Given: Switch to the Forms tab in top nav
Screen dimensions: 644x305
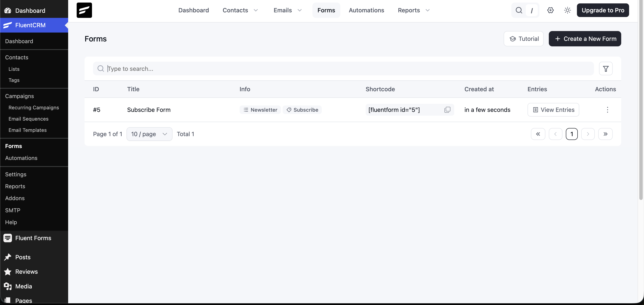Looking at the screenshot, I should (326, 10).
